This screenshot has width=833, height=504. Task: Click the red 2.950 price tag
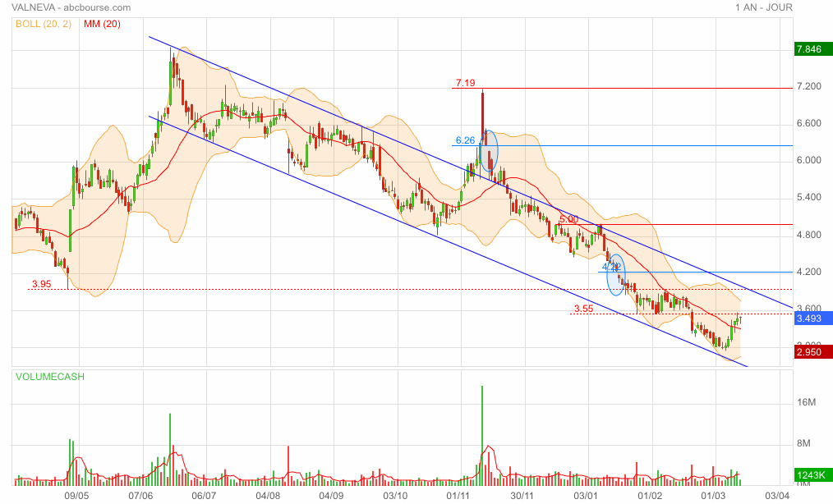[x=812, y=351]
